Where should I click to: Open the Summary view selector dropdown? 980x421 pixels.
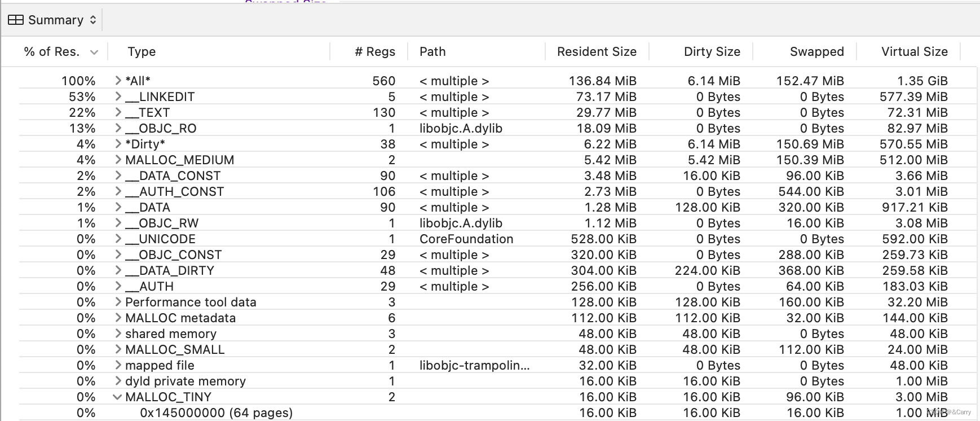52,20
